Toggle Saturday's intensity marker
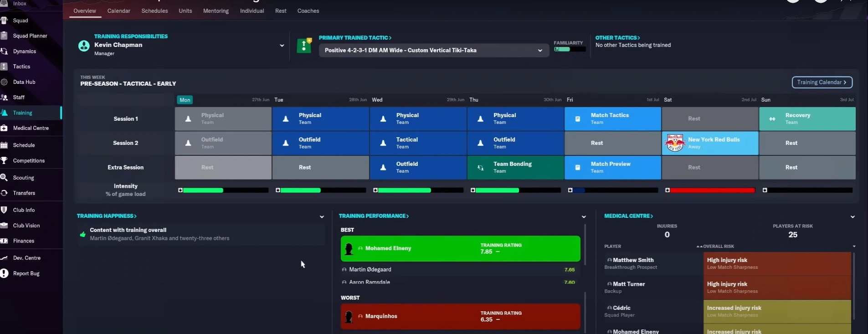Screen dimensions: 868x334 (x=668, y=190)
